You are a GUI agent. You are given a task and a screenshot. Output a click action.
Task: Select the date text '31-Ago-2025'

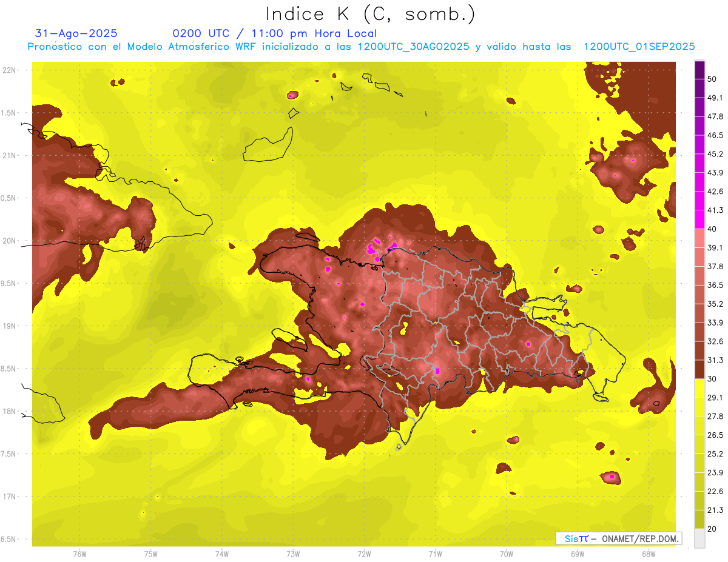76,33
